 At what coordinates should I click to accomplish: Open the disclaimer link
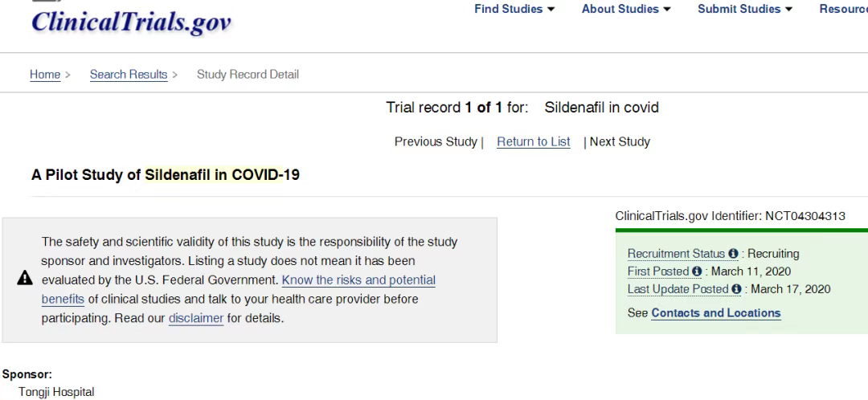pyautogui.click(x=196, y=318)
